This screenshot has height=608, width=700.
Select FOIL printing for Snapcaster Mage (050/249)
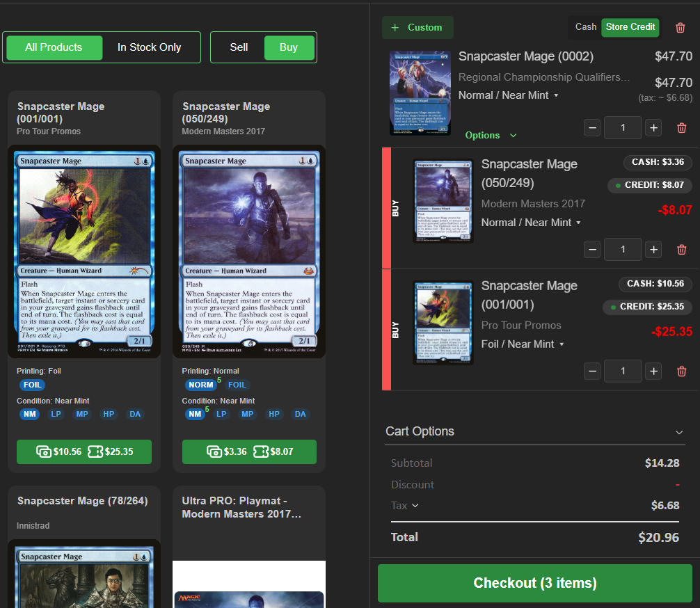[x=237, y=385]
